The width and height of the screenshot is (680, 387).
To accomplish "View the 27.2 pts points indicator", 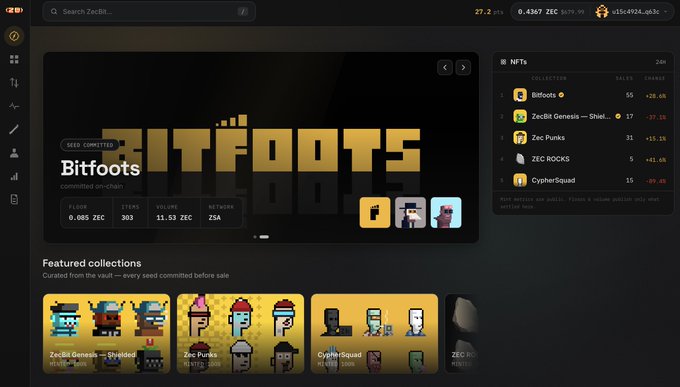I will click(489, 12).
